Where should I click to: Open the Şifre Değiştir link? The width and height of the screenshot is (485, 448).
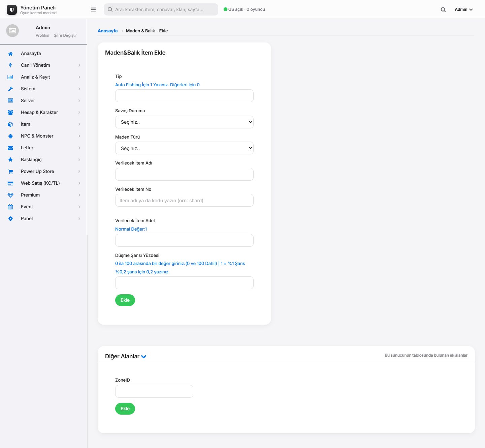point(65,35)
